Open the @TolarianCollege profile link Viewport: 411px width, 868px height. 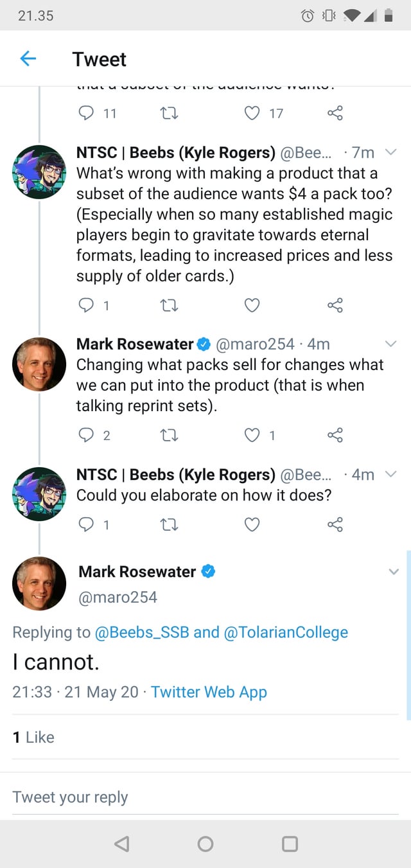click(286, 632)
